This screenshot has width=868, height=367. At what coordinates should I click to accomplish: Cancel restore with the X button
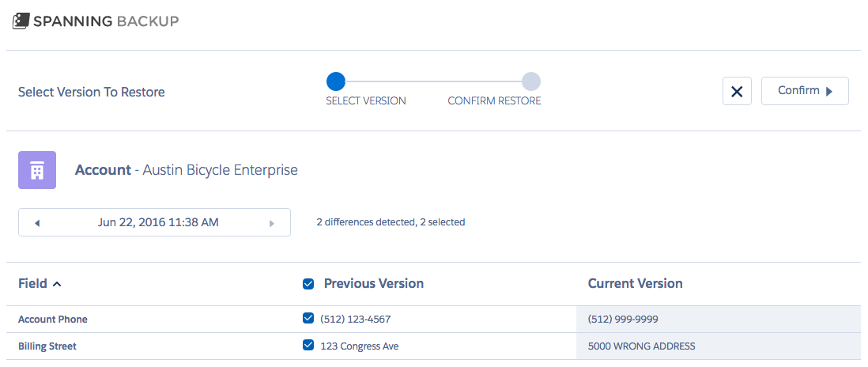tap(737, 91)
